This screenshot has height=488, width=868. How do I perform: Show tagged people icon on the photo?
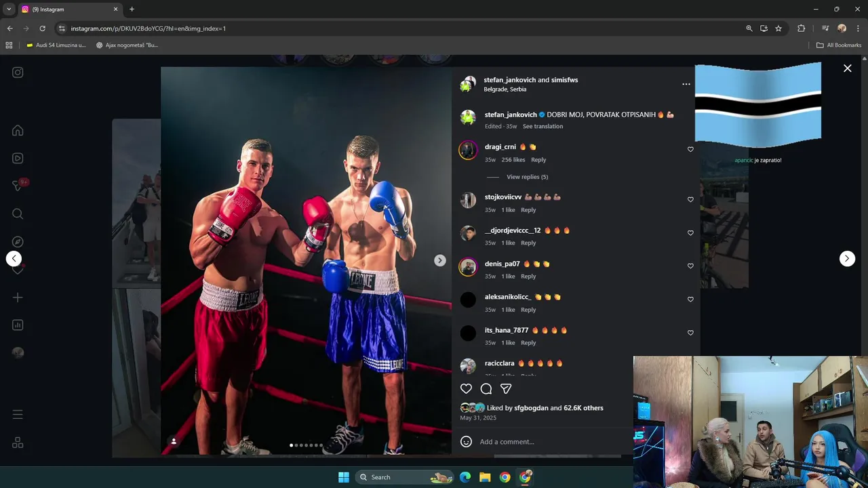(x=174, y=441)
